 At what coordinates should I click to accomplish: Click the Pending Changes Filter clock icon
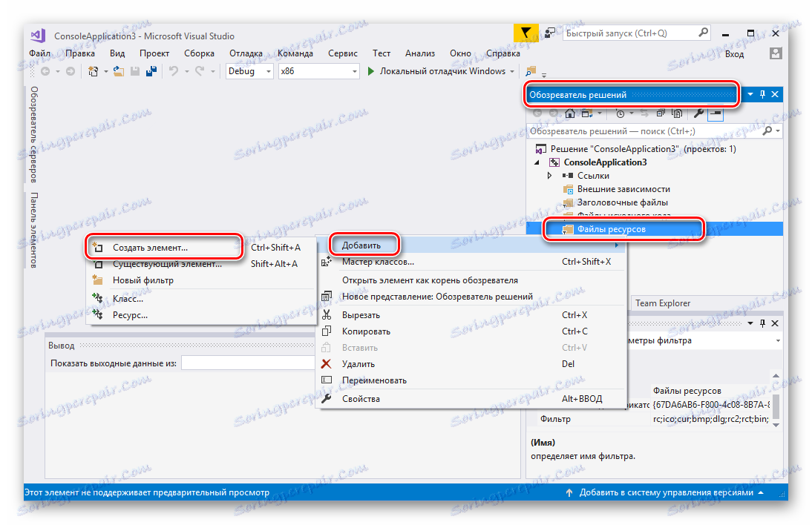(x=621, y=113)
